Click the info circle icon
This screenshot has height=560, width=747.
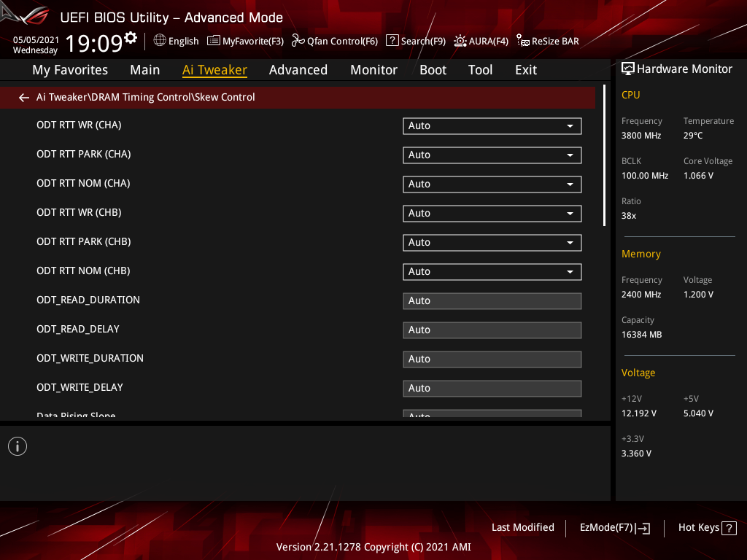18,446
